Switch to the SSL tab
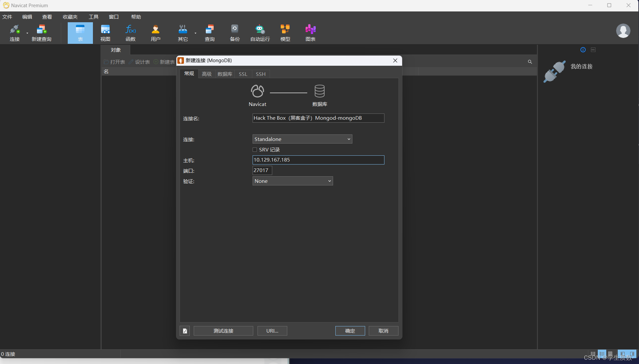The width and height of the screenshot is (639, 364). coord(243,74)
